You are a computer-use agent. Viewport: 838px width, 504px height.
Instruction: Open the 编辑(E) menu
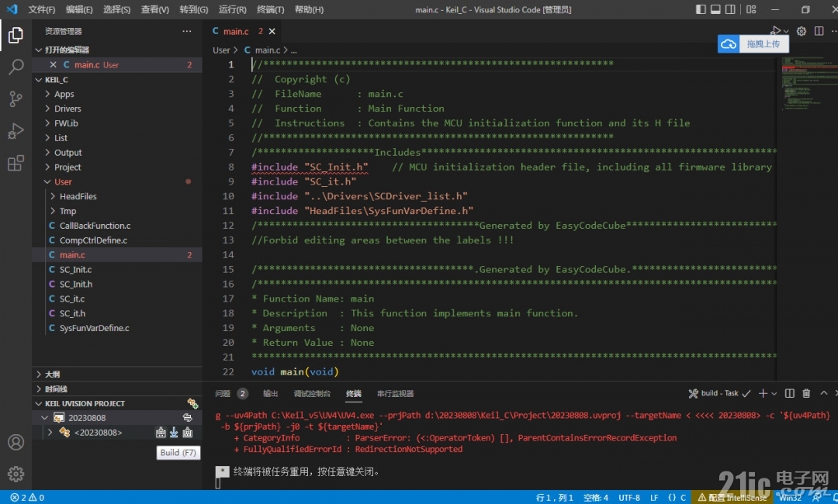79,9
